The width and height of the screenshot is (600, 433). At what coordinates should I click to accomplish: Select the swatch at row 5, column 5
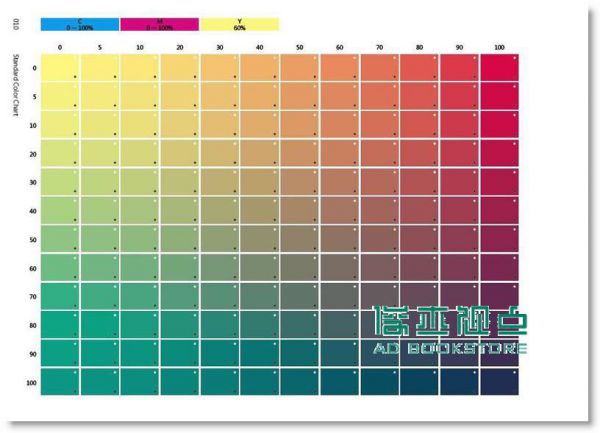pyautogui.click(x=99, y=96)
